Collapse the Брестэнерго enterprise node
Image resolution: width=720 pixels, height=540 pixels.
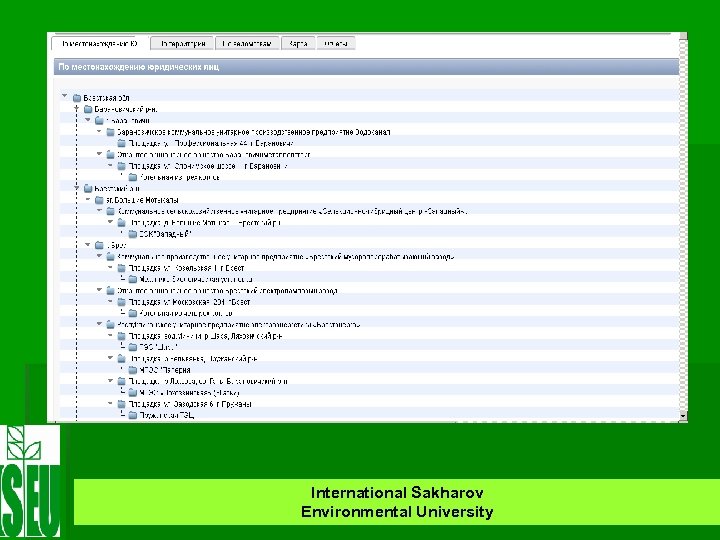(99, 324)
